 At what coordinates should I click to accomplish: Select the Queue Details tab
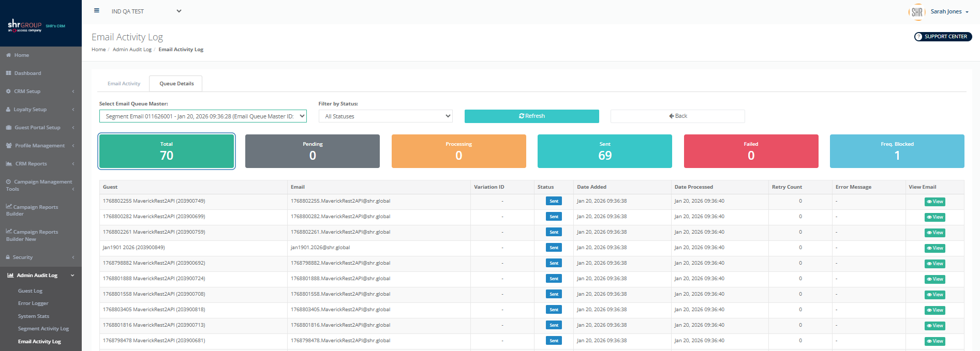[x=176, y=84]
